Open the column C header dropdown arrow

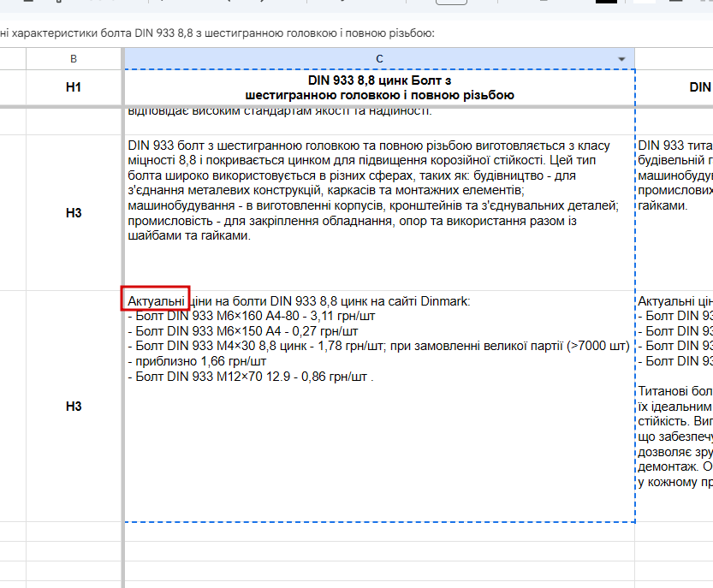[x=621, y=59]
